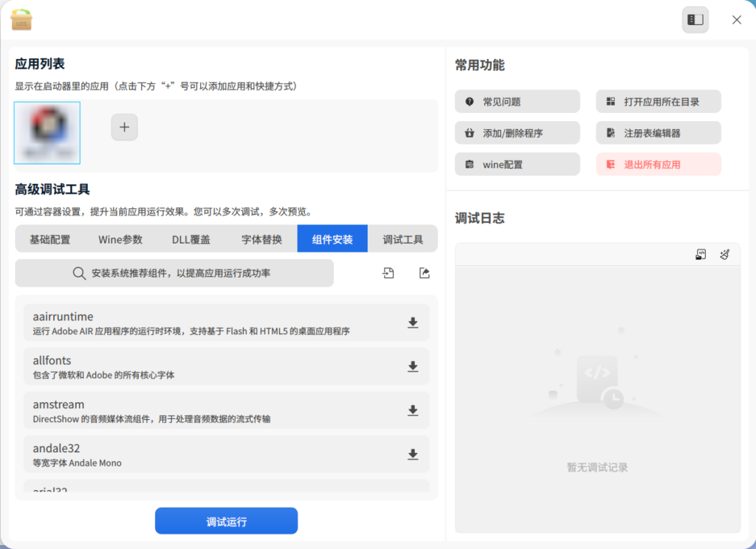Click the 退出所有应用 button
The image size is (756, 549).
(x=658, y=165)
